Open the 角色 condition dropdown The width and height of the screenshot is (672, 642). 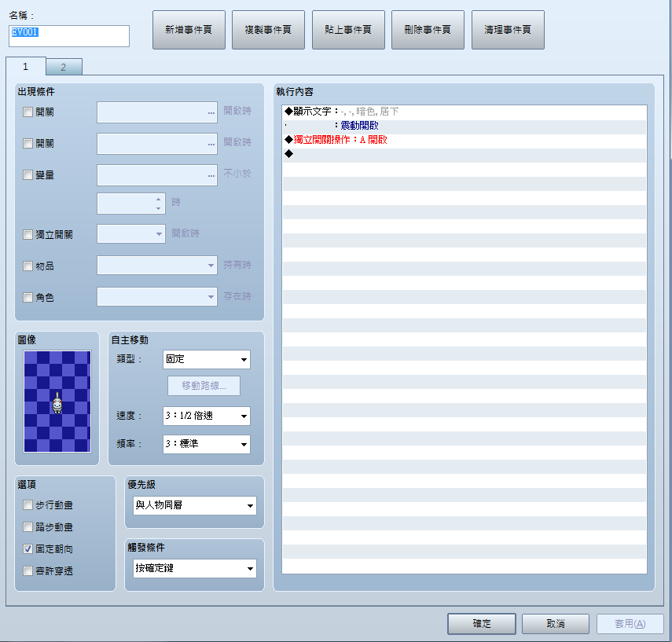pos(157,296)
